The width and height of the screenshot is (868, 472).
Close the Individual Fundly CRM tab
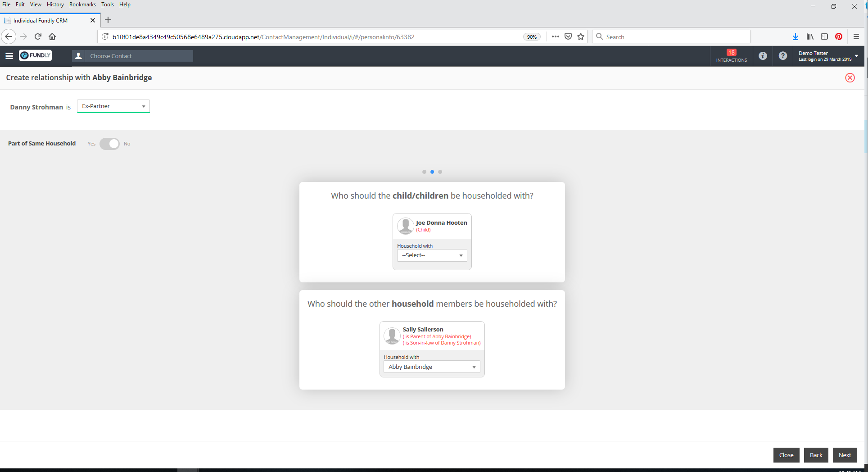click(x=93, y=20)
